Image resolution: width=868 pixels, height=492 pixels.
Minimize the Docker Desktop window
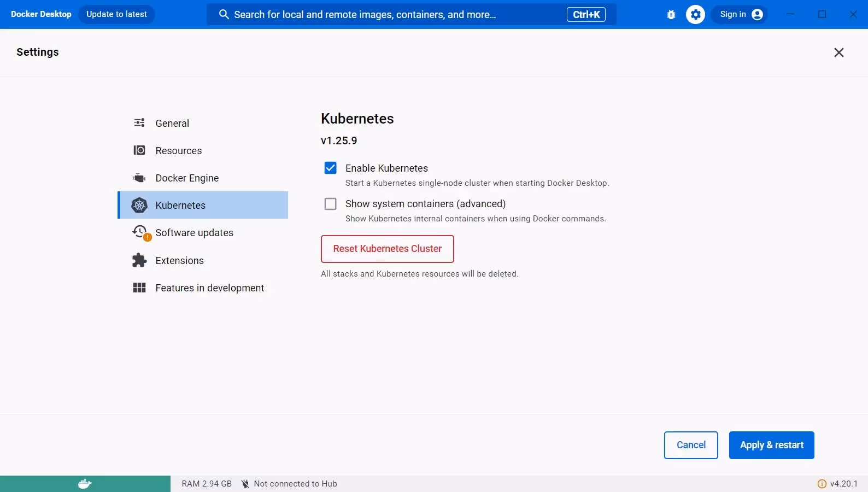tap(790, 14)
